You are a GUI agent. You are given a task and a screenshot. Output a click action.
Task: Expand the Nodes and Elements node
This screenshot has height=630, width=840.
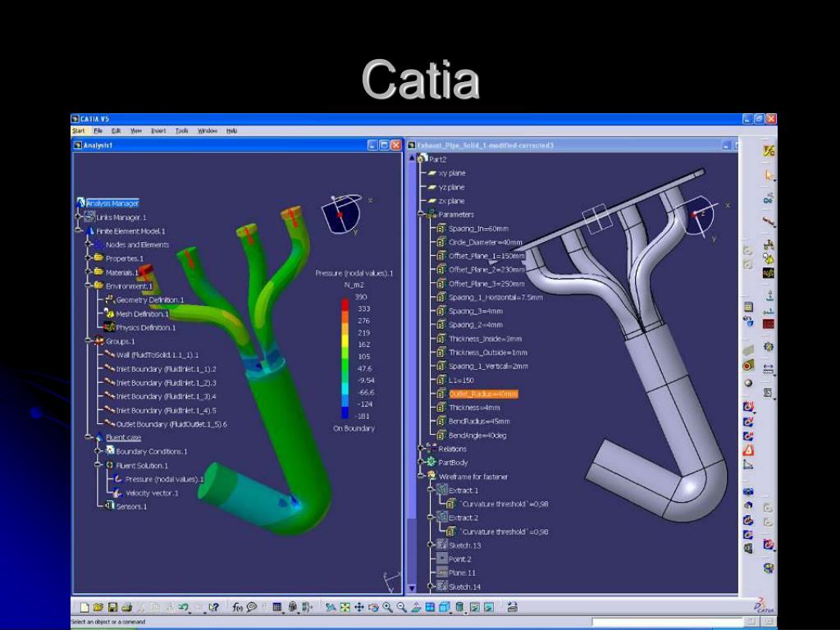pos(89,244)
